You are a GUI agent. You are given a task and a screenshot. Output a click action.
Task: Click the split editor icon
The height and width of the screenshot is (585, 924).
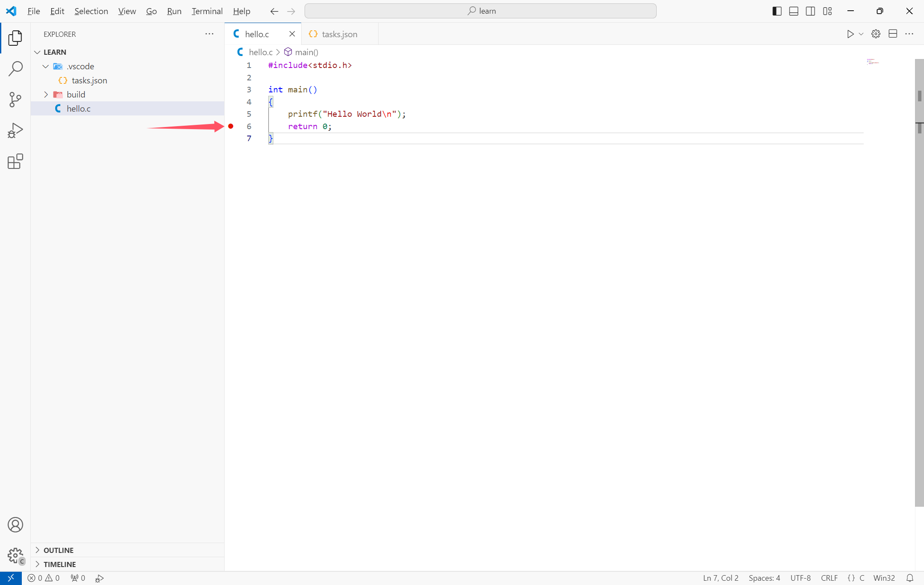[x=893, y=34]
